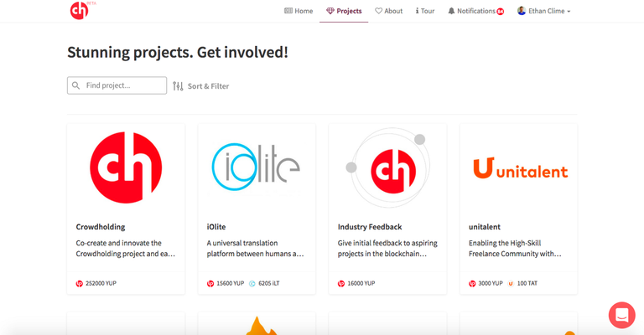Click into the Find project search field
Viewport: 644px width, 335px height.
point(117,85)
